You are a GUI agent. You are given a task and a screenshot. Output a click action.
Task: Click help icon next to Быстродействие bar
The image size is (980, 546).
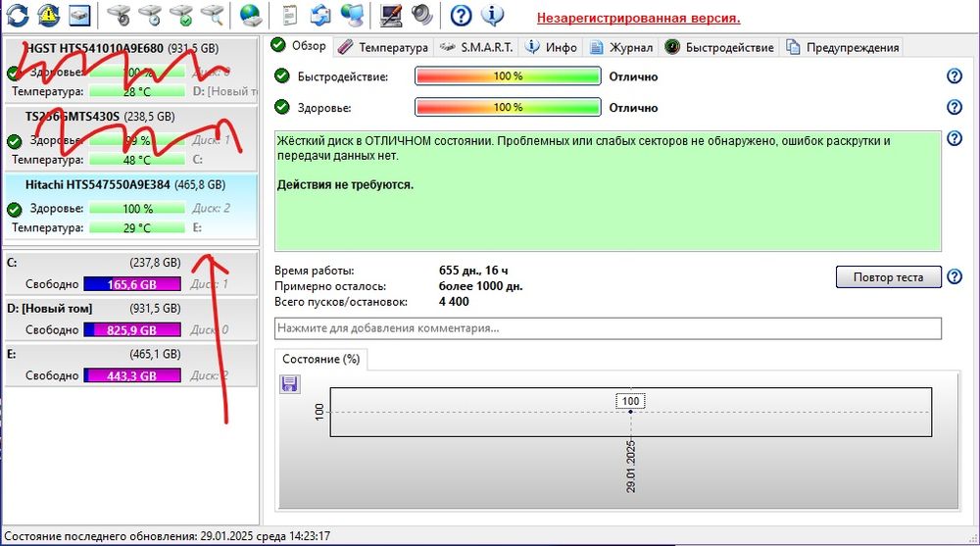[955, 75]
